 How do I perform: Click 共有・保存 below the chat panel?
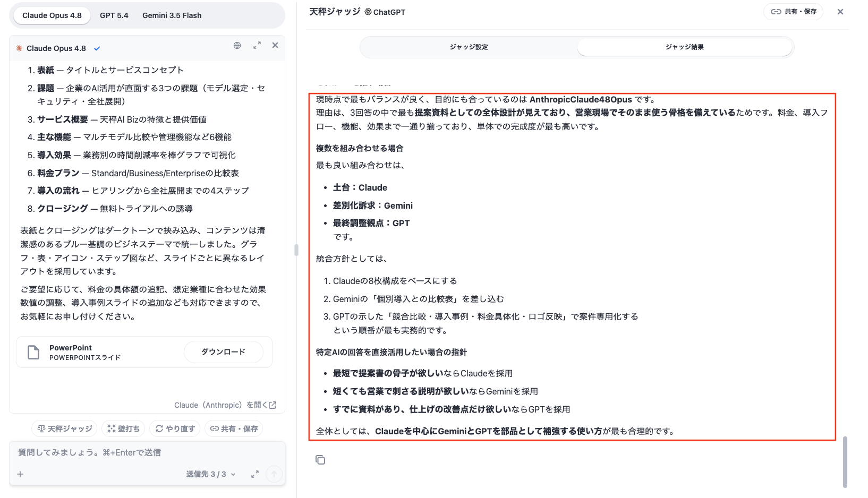[x=234, y=428]
